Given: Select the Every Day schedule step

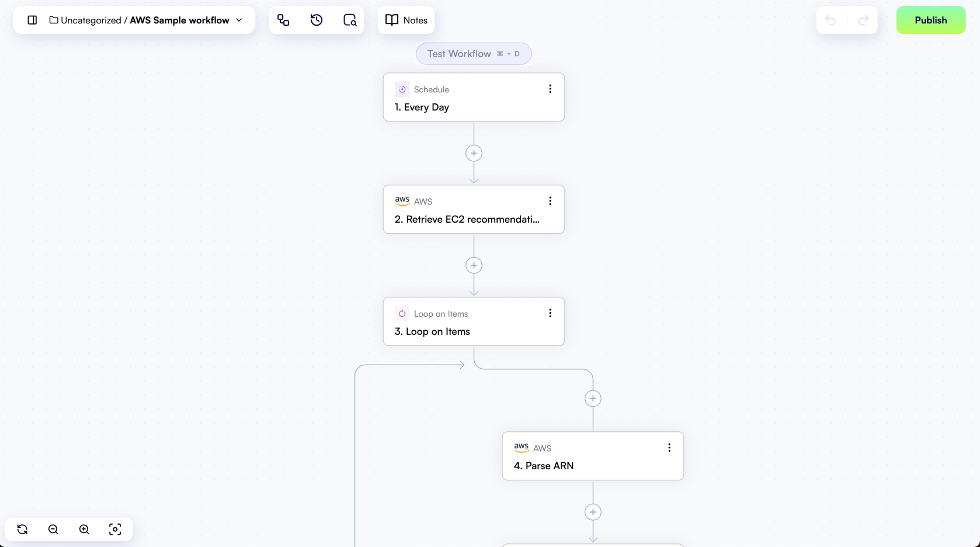Looking at the screenshot, I should 474,97.
